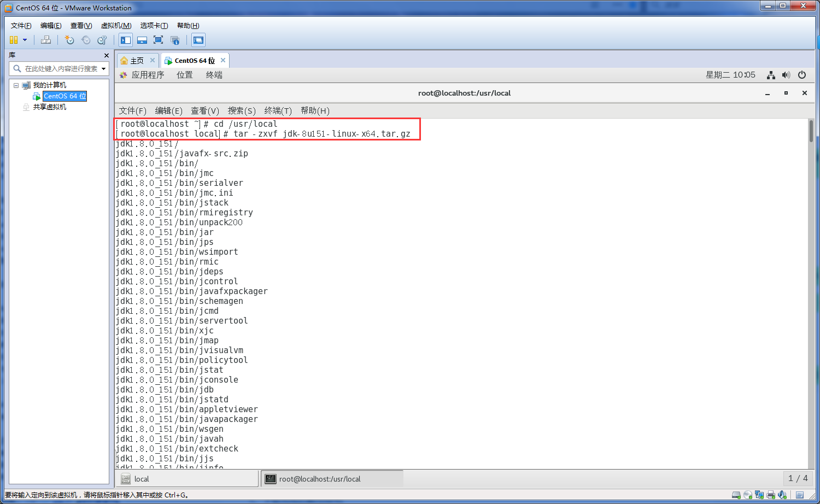Open terminal 搜索(S) menu
The image size is (820, 504).
[x=242, y=110]
